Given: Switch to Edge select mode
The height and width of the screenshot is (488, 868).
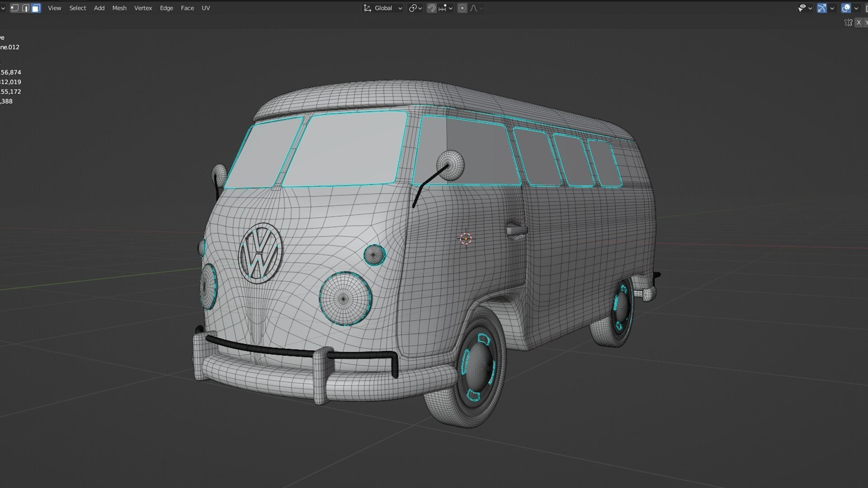Looking at the screenshot, I should [x=26, y=8].
